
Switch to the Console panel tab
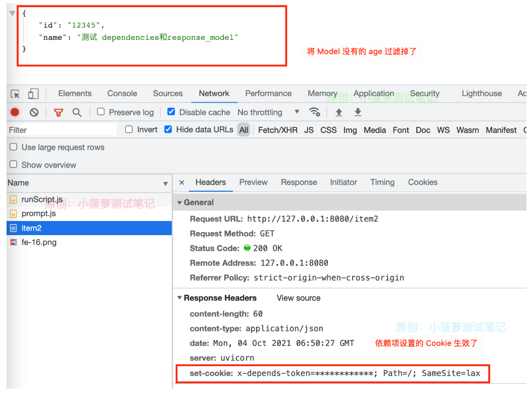122,93
